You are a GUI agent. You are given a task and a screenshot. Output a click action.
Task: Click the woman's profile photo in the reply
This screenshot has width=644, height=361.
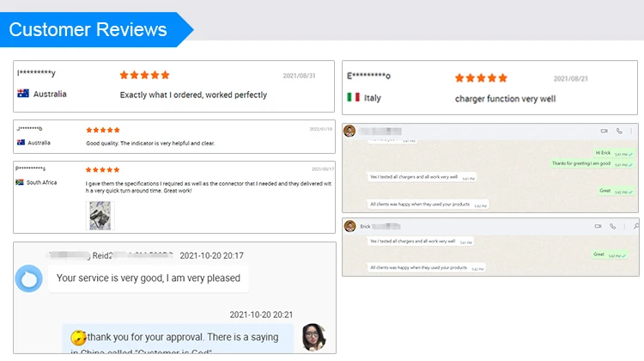[313, 337]
